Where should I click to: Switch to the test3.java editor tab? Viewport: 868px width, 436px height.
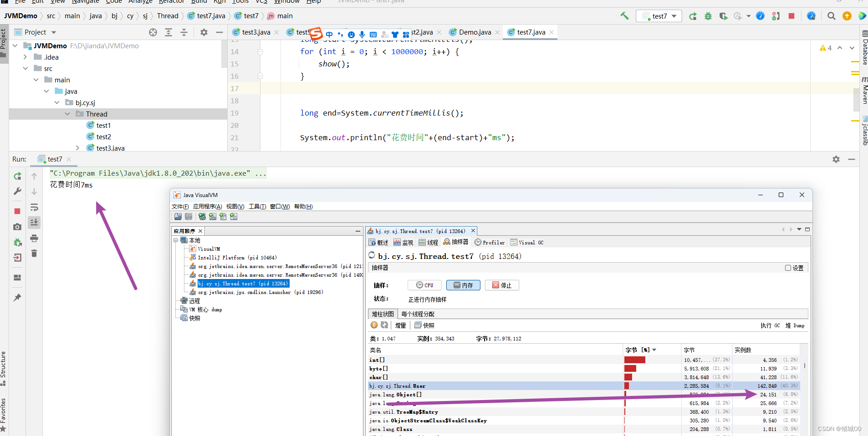coord(255,32)
